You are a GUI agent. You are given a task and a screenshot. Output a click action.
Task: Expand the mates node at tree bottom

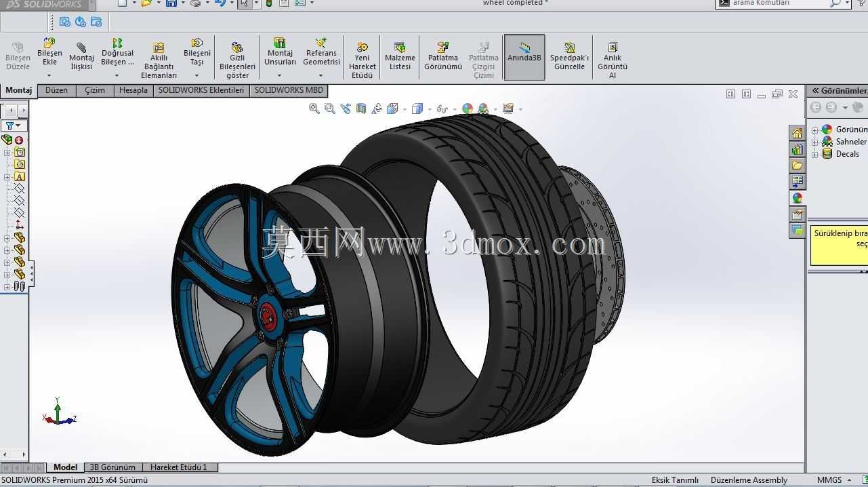[7, 287]
